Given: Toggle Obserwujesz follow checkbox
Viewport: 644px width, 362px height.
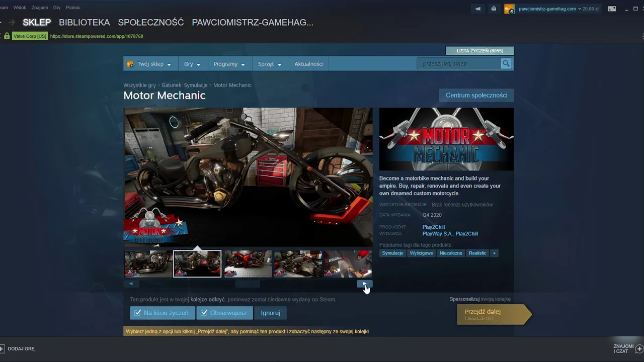Looking at the screenshot, I should click(x=204, y=313).
